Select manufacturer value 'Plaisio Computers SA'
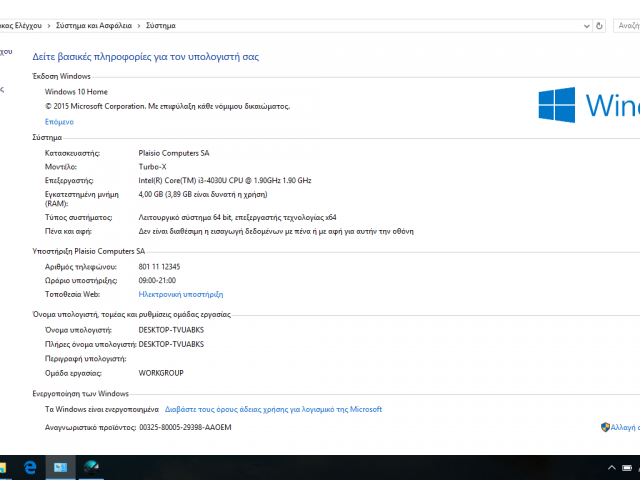 [x=174, y=153]
